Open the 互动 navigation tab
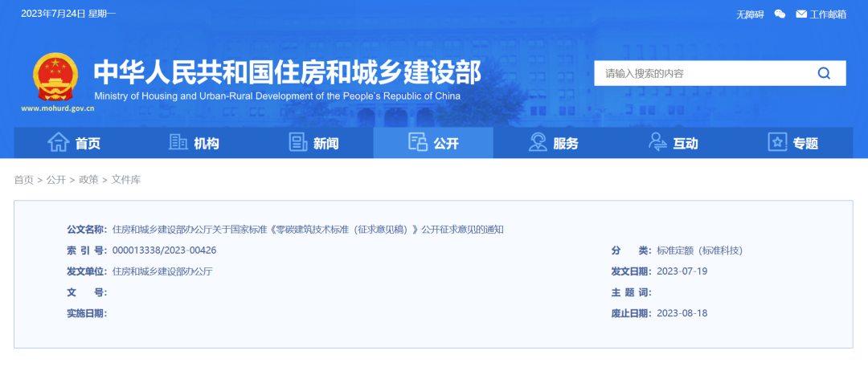 pyautogui.click(x=674, y=143)
